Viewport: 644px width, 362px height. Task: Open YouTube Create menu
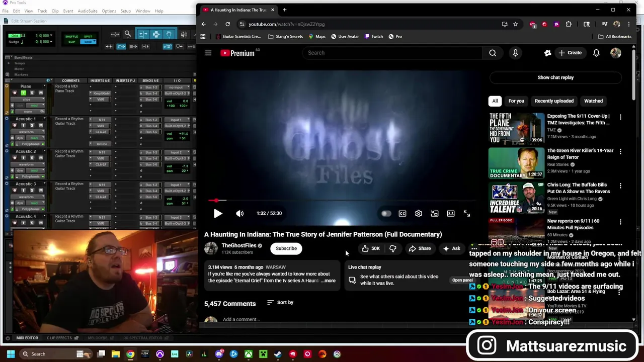570,53
